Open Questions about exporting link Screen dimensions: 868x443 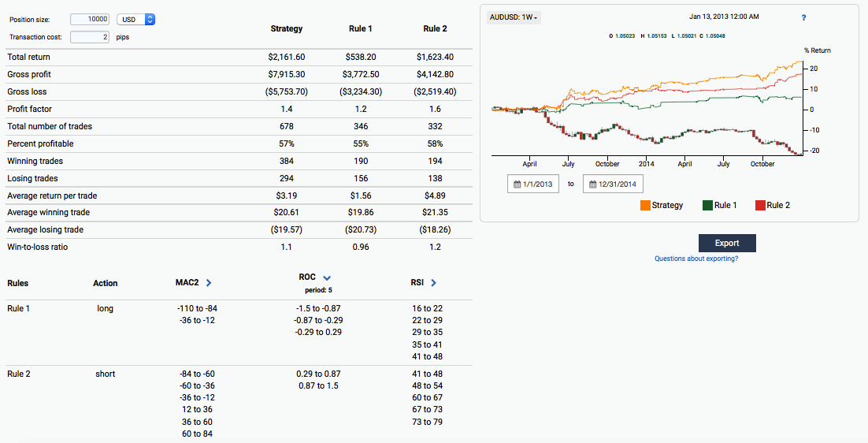[x=696, y=259]
